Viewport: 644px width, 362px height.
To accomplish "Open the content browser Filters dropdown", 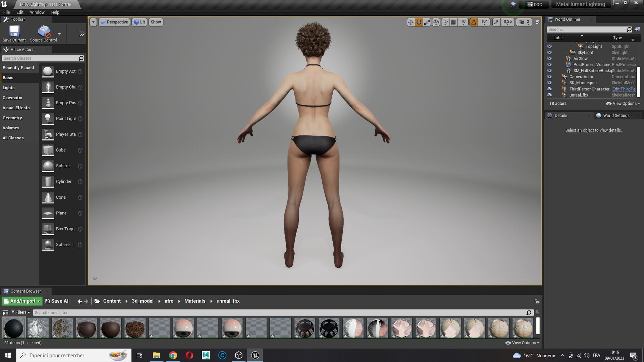I will 21,312.
